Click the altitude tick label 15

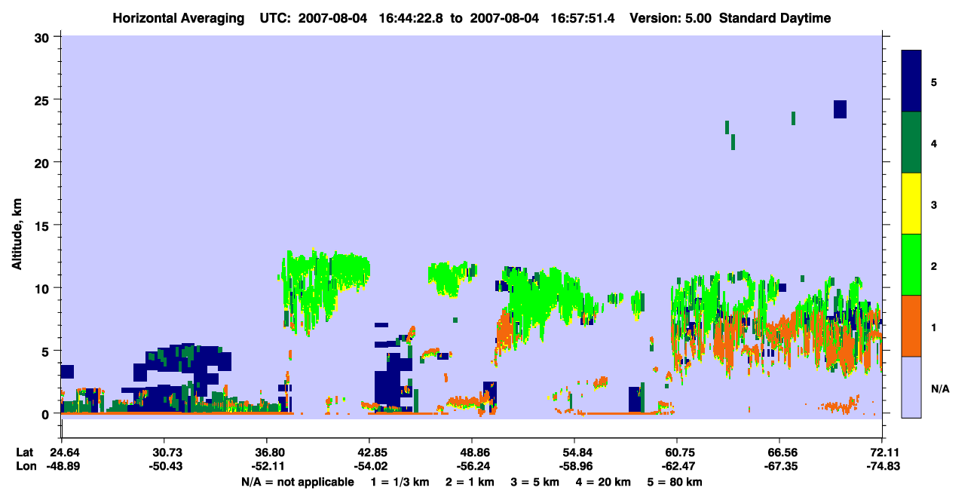click(x=44, y=225)
